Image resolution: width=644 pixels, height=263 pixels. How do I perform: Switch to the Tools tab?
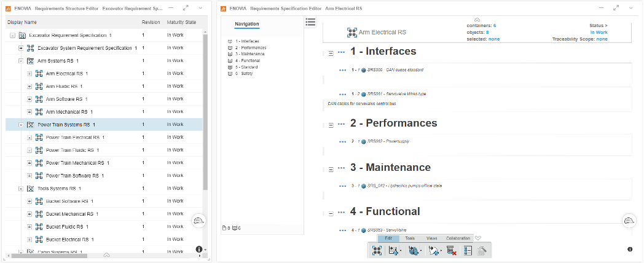click(410, 238)
